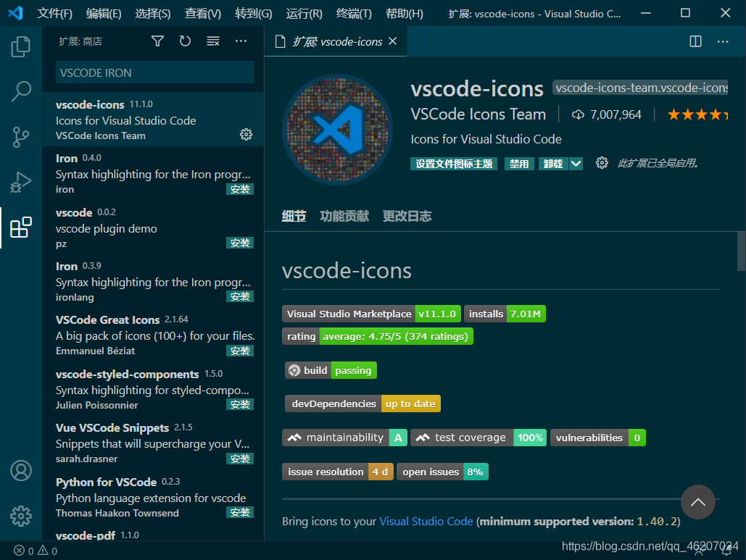Open extensions sidebar more actions menu
The width and height of the screenshot is (746, 560).
pyautogui.click(x=241, y=41)
